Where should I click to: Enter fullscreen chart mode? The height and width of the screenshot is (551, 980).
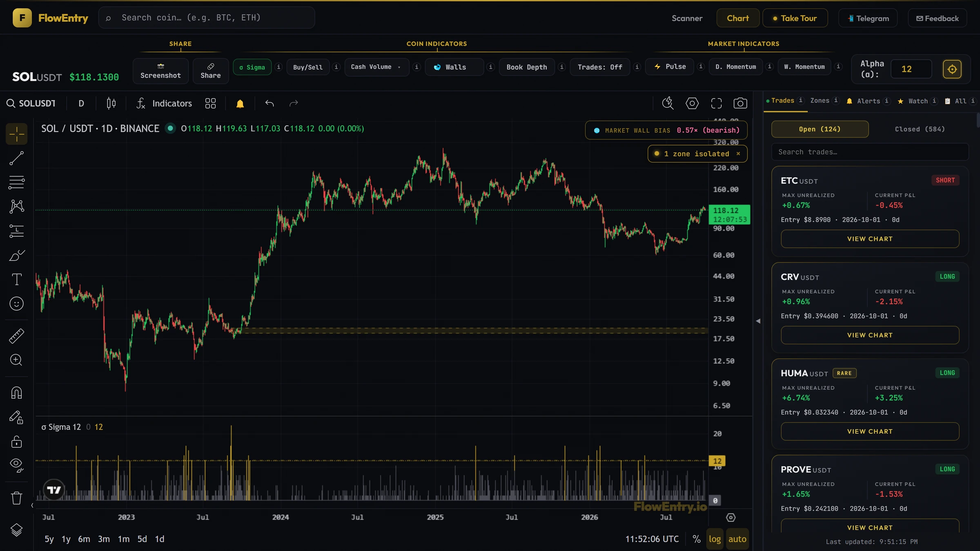[716, 103]
